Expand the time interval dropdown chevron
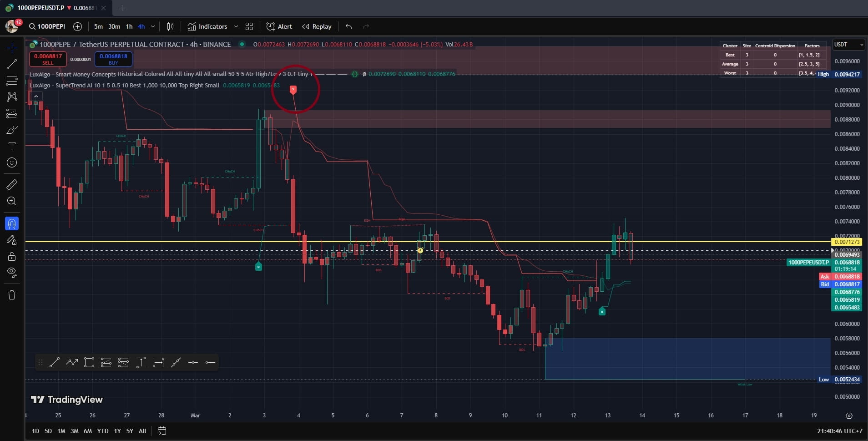The image size is (868, 441). click(153, 26)
